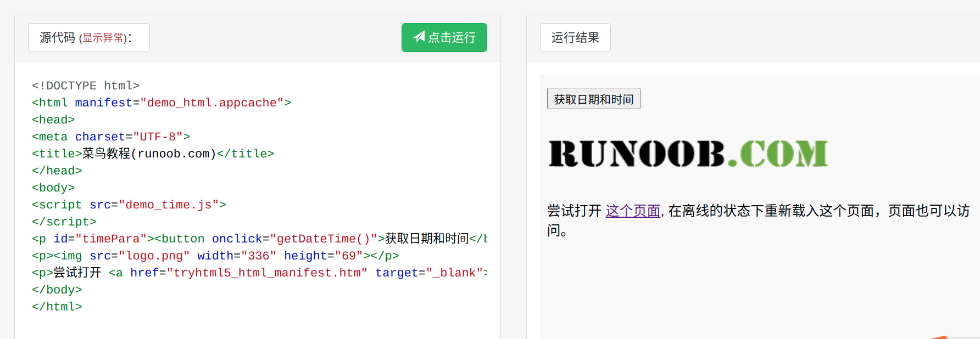The width and height of the screenshot is (980, 339).
Task: Click the opening <head> code line
Action: coord(53,120)
